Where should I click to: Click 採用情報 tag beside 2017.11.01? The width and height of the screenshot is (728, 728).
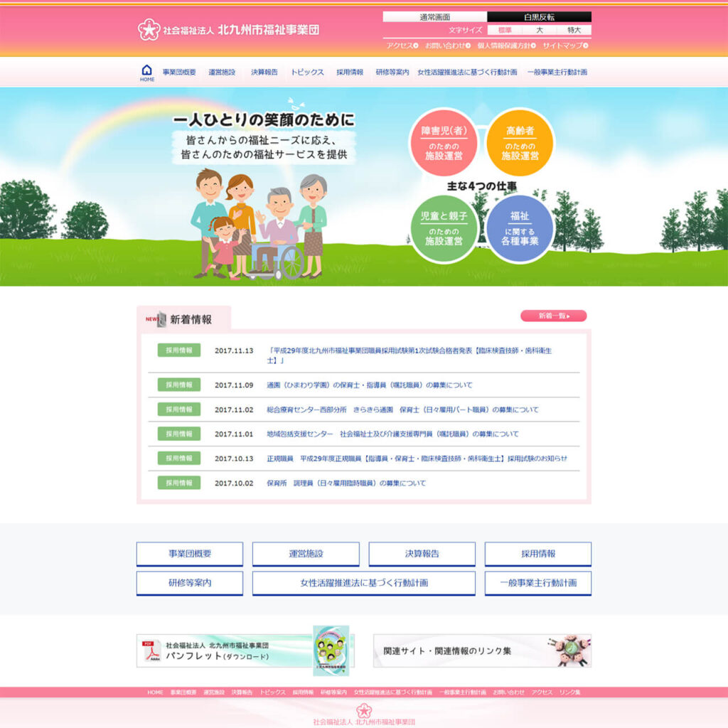click(x=178, y=434)
